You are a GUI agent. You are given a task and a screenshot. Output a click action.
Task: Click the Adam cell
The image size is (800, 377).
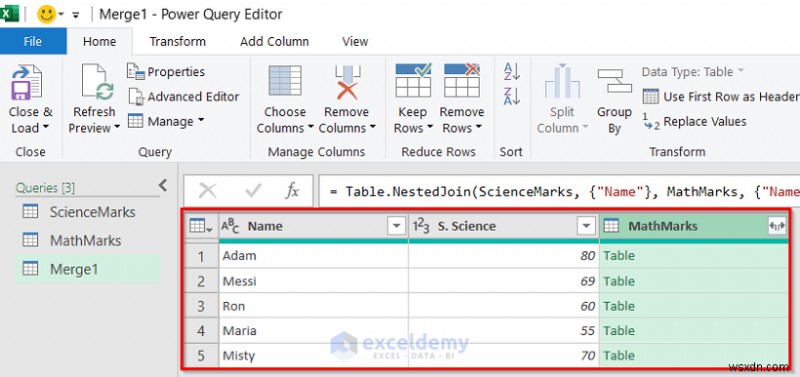[x=313, y=256]
